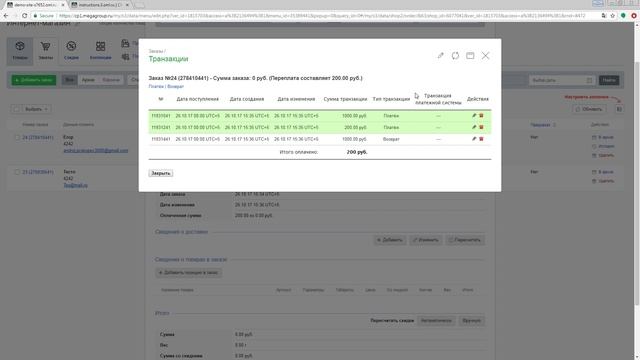640x360 pixels.
Task: Edit transaction 11931241 with its pencil icon
Action: (x=474, y=127)
